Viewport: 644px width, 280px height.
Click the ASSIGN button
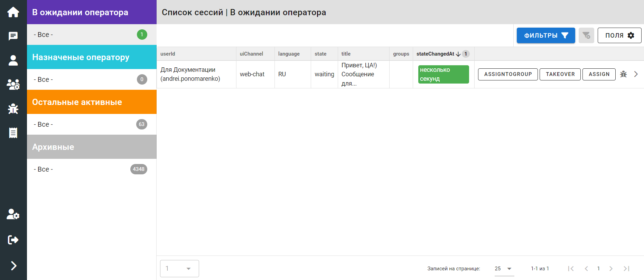pyautogui.click(x=599, y=74)
